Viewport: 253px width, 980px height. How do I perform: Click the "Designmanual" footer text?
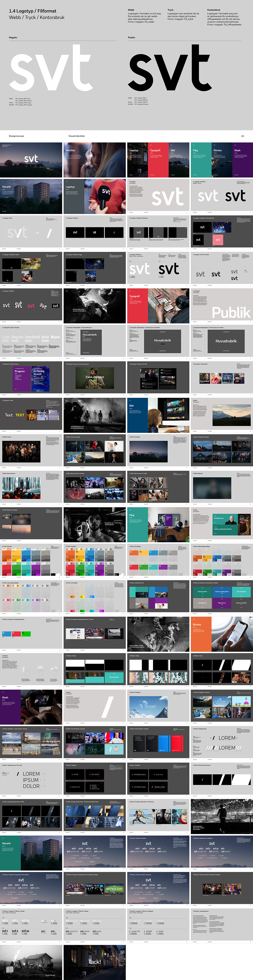[x=16, y=136]
